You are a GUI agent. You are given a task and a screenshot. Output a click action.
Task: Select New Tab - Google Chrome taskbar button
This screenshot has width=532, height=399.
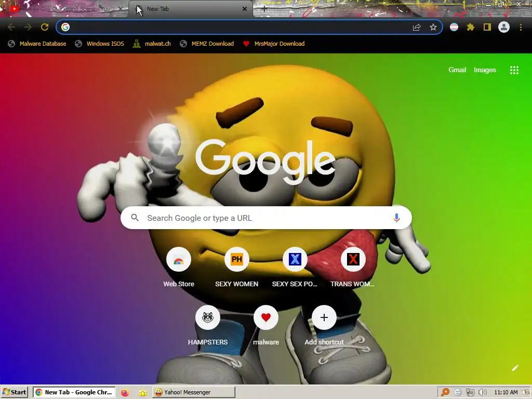click(x=74, y=392)
